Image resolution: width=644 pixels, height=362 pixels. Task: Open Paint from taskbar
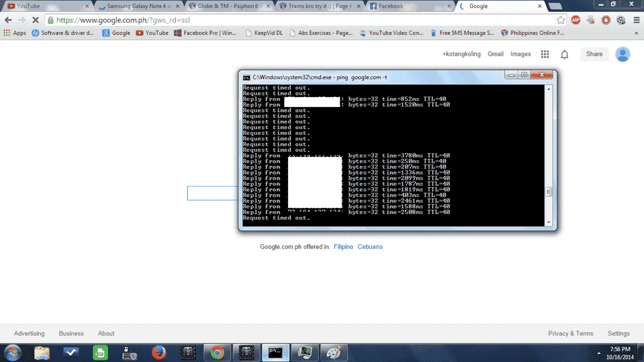(334, 352)
